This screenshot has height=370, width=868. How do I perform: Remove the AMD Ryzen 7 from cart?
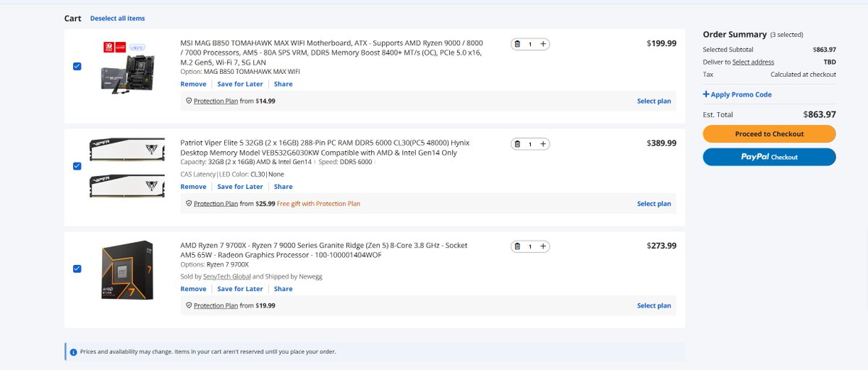point(193,289)
